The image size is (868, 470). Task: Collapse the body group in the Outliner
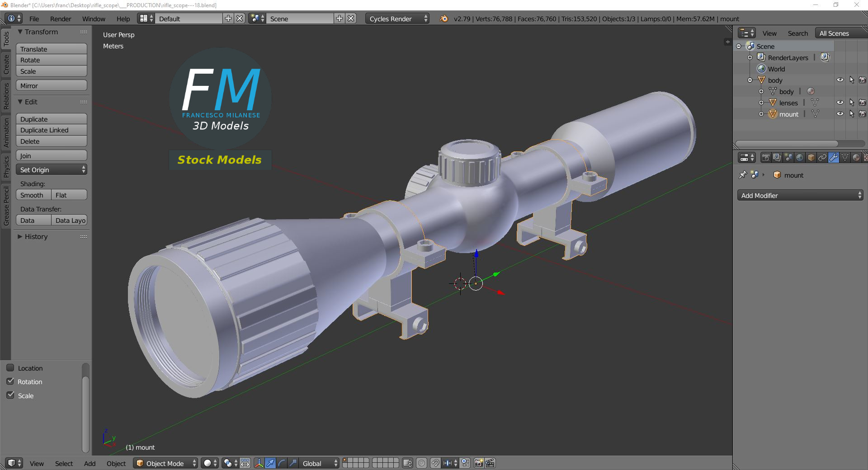750,80
